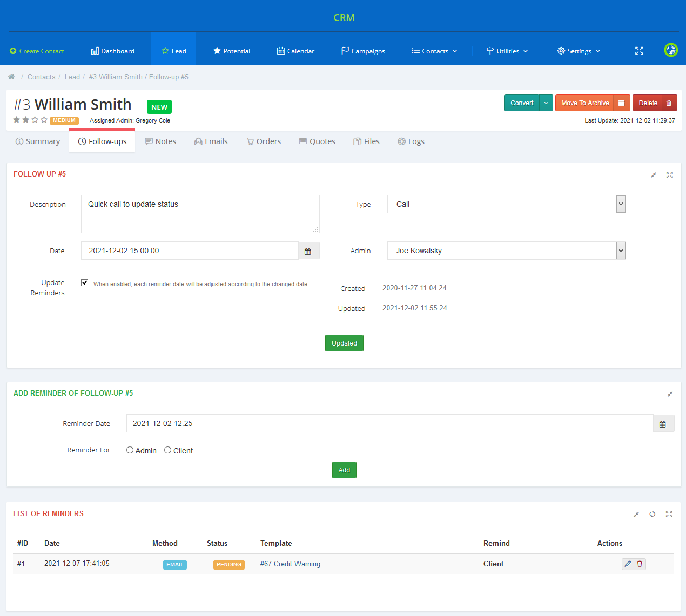Viewport: 686px width, 616px height.
Task: Click the MEDIUM priority badge
Action: [64, 120]
